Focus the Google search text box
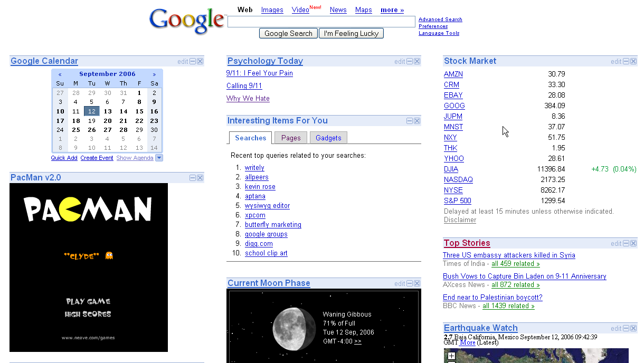Viewport: 644px width, 363px height. click(321, 22)
